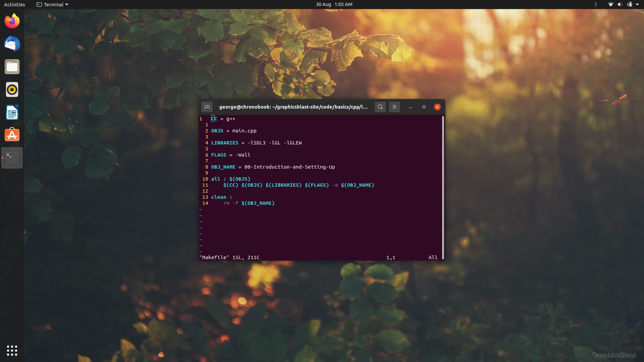Click the 'clean' target name
This screenshot has width=644, height=362.
pyautogui.click(x=219, y=197)
